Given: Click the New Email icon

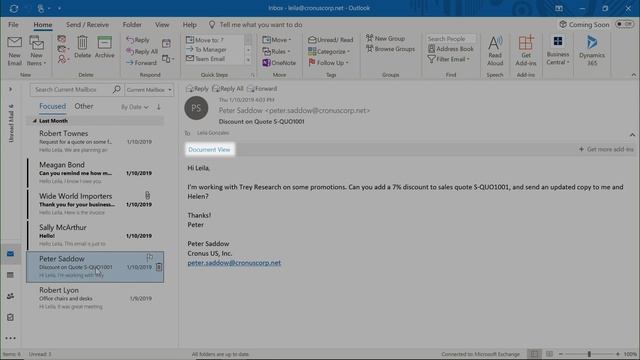Looking at the screenshot, I should (14, 51).
